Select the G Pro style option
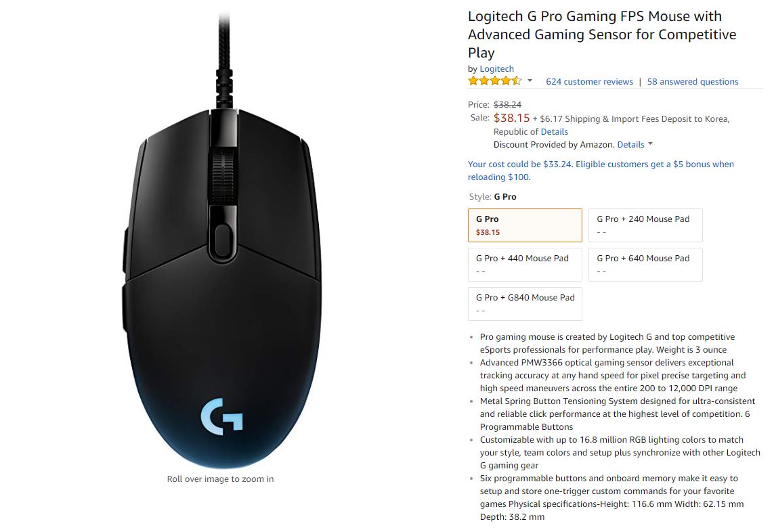 [x=525, y=225]
